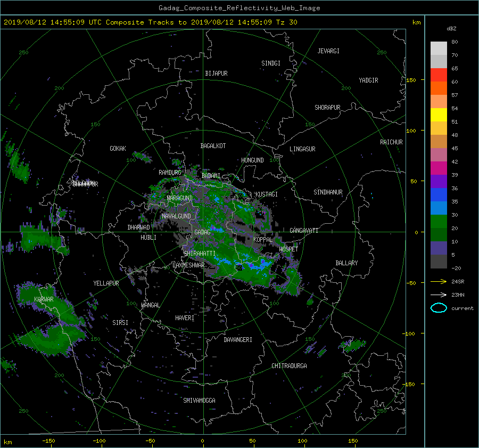Select the light blue 30-35 dBZ legend band

click(x=439, y=208)
